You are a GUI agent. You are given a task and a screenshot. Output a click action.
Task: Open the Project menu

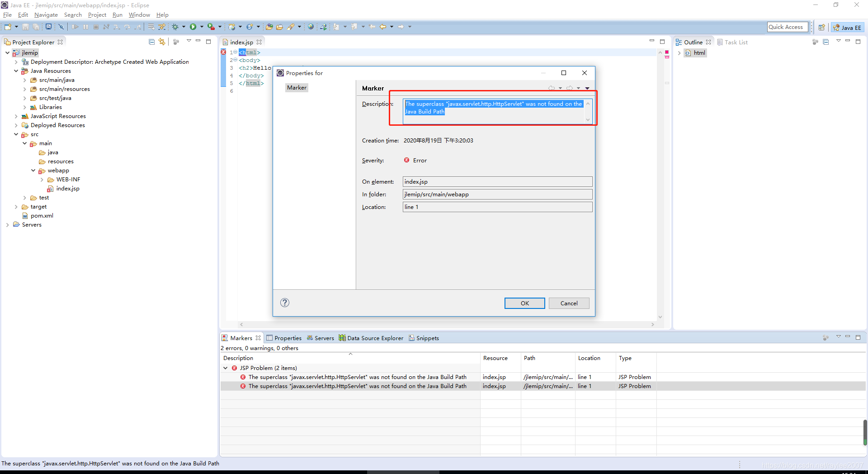97,15
